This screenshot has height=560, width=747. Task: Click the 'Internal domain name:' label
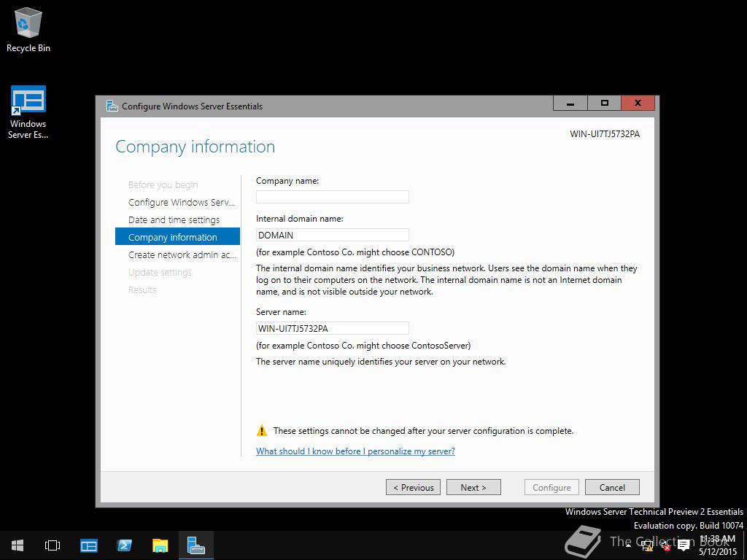pyautogui.click(x=299, y=219)
